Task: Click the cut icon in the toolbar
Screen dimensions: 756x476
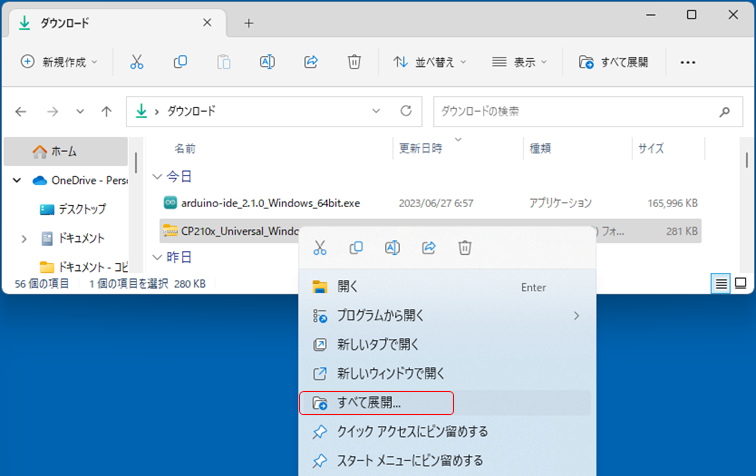Action: [x=137, y=62]
